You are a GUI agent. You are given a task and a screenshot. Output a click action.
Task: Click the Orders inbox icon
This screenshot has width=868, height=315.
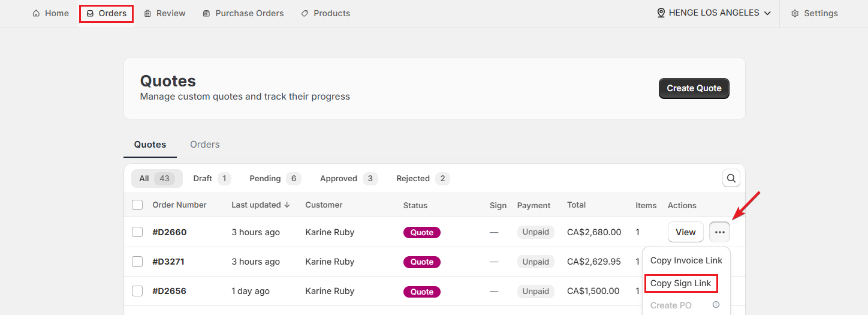[x=91, y=13]
